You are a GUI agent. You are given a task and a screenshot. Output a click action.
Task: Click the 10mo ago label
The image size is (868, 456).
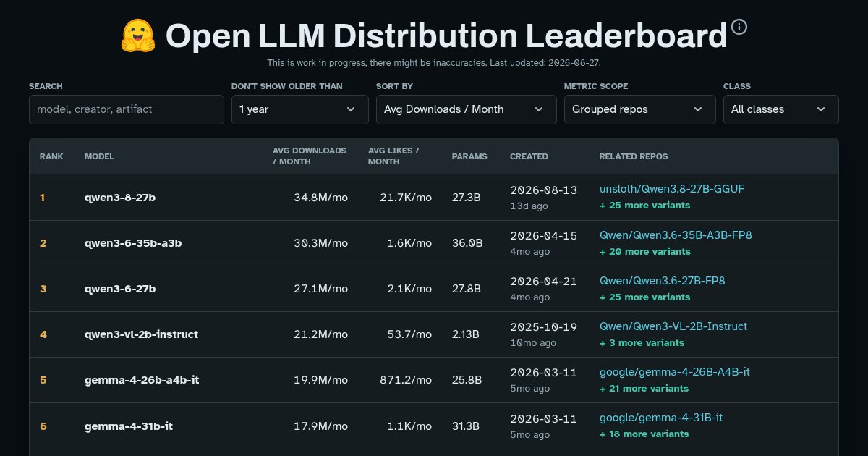(x=533, y=343)
